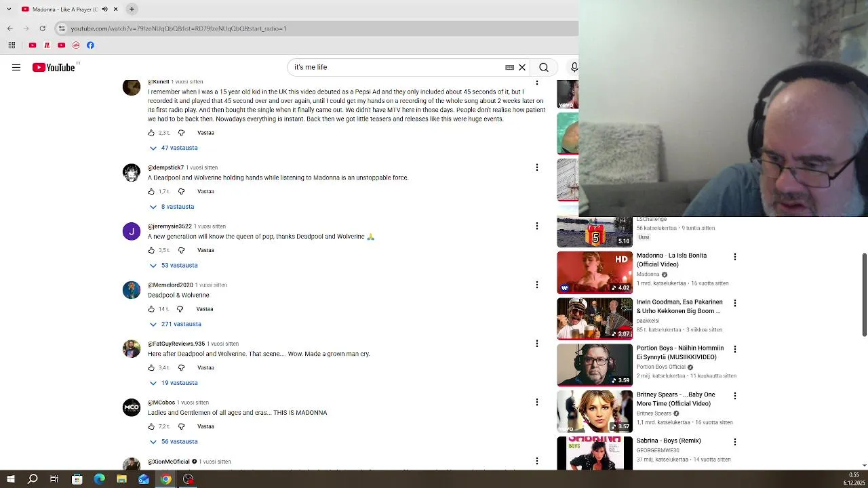Open @FatGuyReviews.935 channel link
The height and width of the screenshot is (488, 868).
(176, 344)
